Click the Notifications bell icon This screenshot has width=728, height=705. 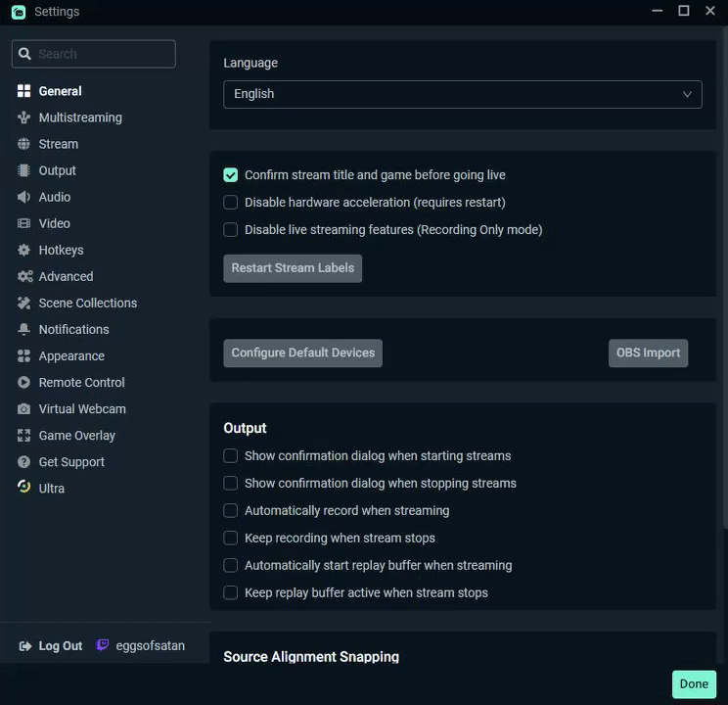coord(23,330)
